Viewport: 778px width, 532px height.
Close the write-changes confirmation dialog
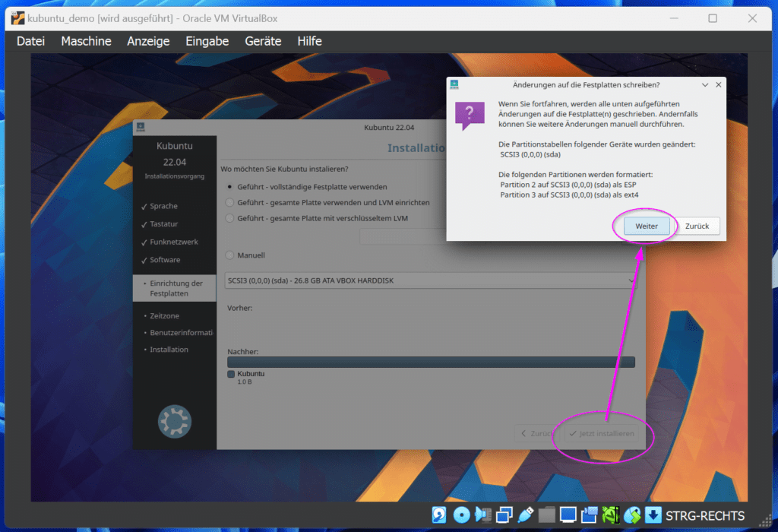(719, 85)
